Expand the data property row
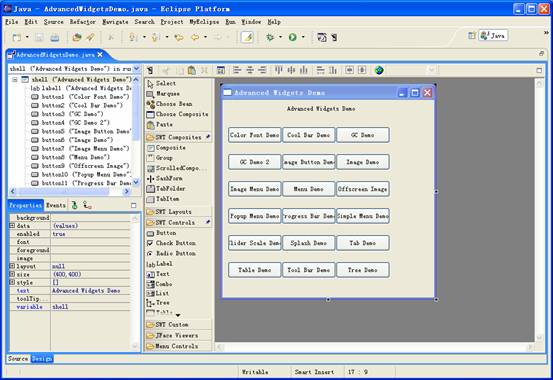The height and width of the screenshot is (380, 553). pyautogui.click(x=12, y=226)
